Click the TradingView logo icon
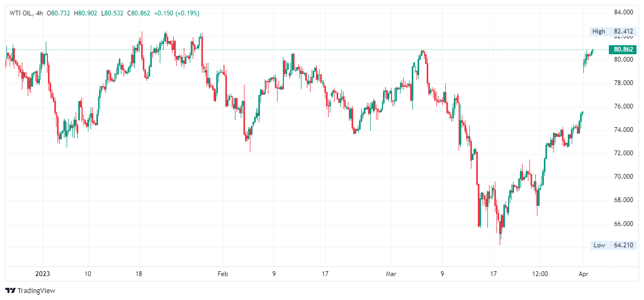This screenshot has width=644, height=300. pyautogui.click(x=10, y=290)
